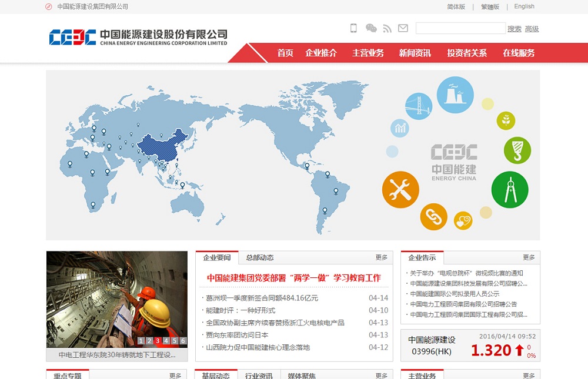Switch to the 基层动态 tab
This screenshot has width=588, height=379.
tap(216, 375)
